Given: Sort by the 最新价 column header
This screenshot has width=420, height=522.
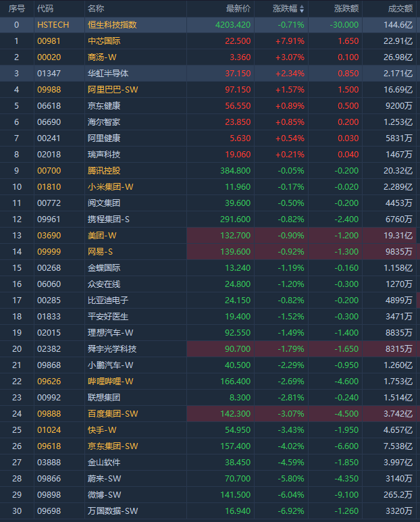Looking at the screenshot, I should (238, 9).
